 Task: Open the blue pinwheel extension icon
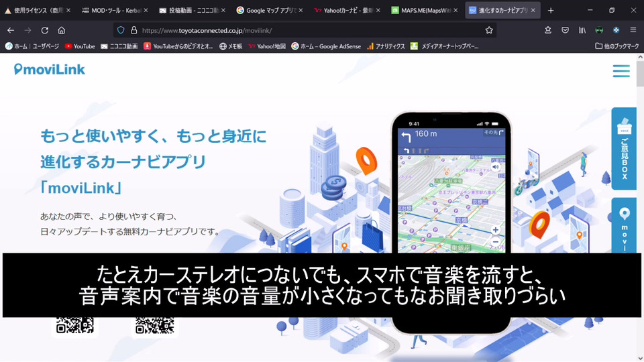click(x=616, y=30)
